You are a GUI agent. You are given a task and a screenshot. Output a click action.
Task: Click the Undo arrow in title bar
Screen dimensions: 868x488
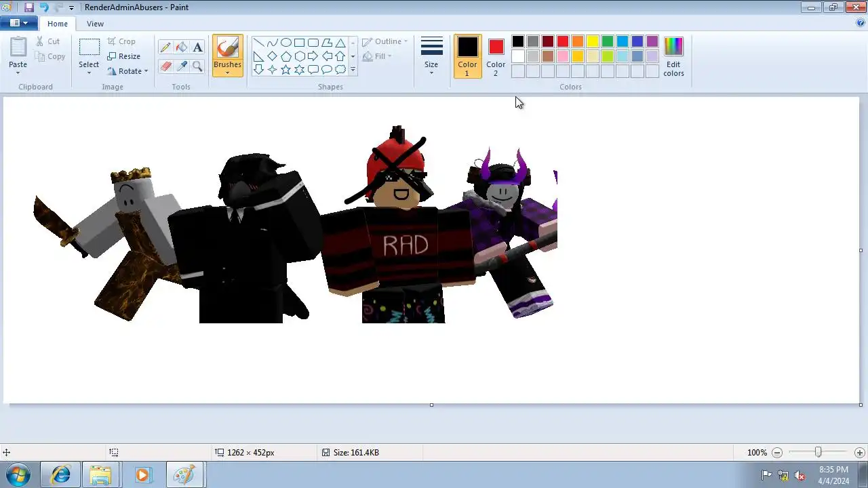click(44, 7)
